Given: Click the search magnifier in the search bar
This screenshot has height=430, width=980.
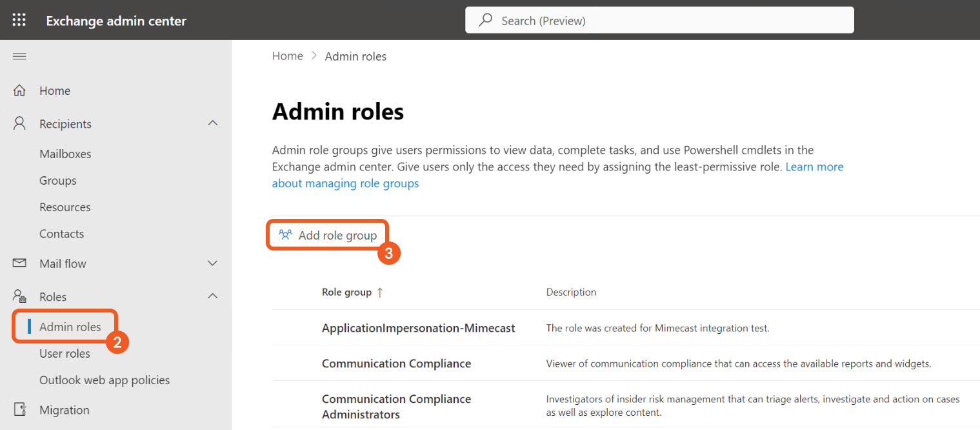Looking at the screenshot, I should coord(485,20).
